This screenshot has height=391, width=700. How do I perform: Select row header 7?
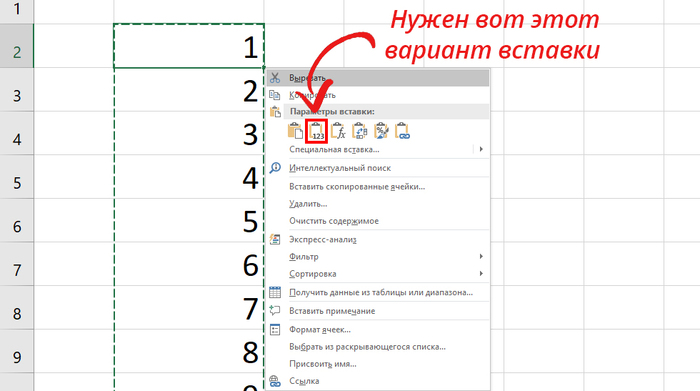[x=17, y=264]
